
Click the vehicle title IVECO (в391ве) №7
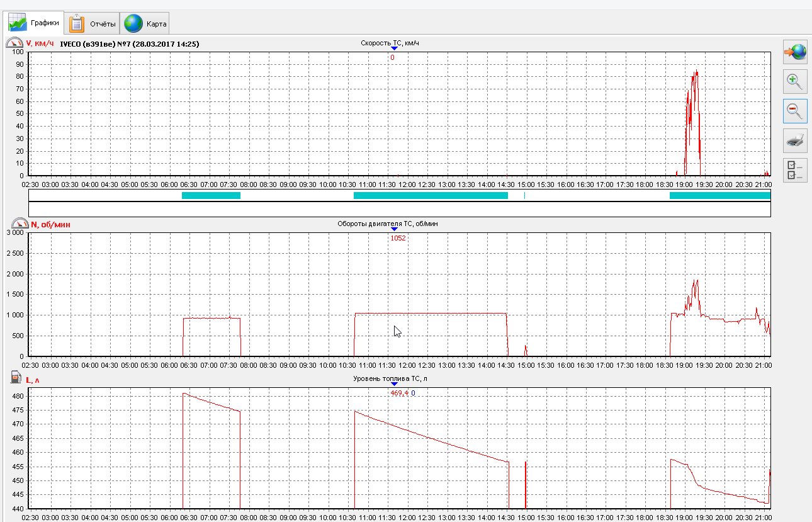coord(129,44)
